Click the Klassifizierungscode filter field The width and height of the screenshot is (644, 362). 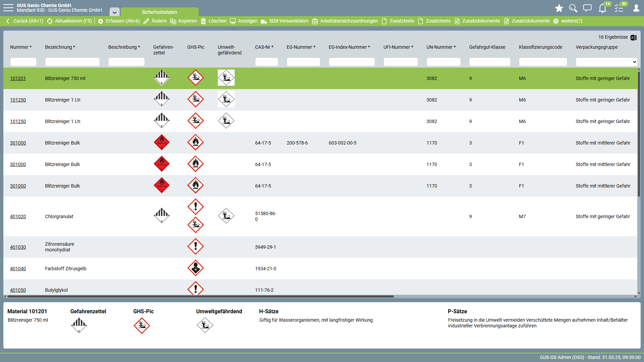tap(543, 62)
